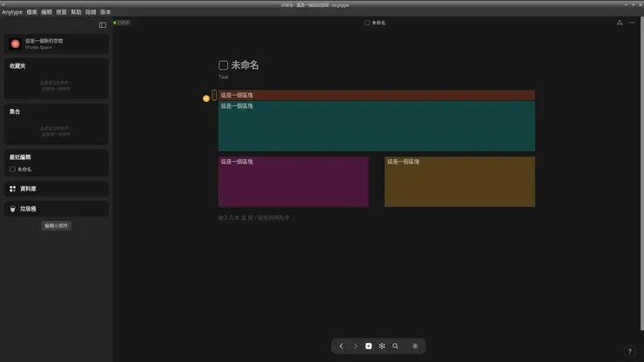
Task: Toggle checkbox in header breadcrumb 未命名
Action: 367,23
